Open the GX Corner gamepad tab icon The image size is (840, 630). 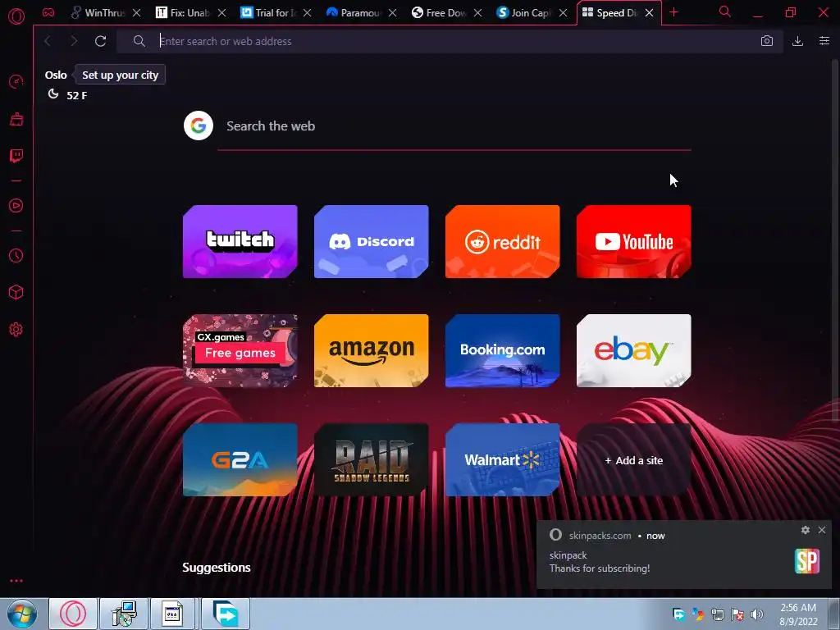pyautogui.click(x=48, y=13)
